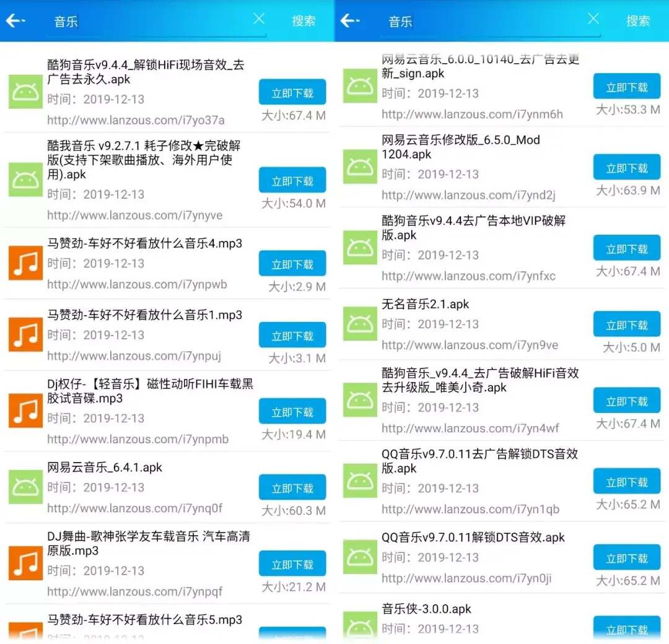Viewport: 669px width, 644px height.
Task: Open link http://www.lanzous.com/i7ynq0f
Action: (135, 508)
